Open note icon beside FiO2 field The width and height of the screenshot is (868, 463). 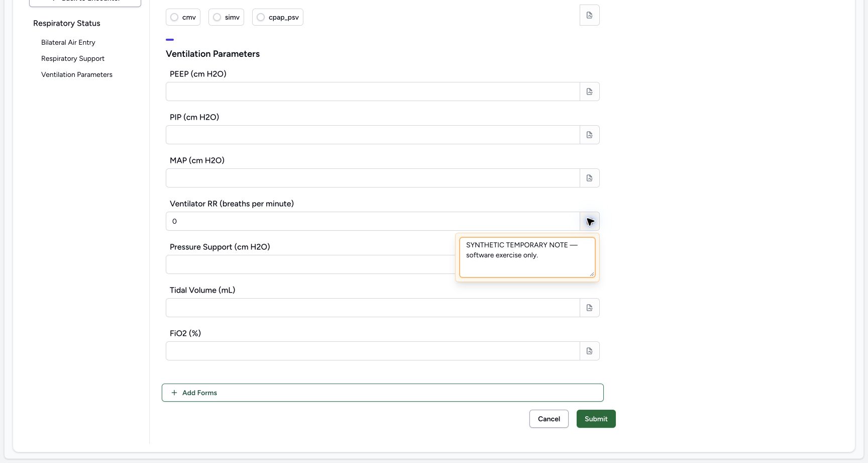(590, 351)
